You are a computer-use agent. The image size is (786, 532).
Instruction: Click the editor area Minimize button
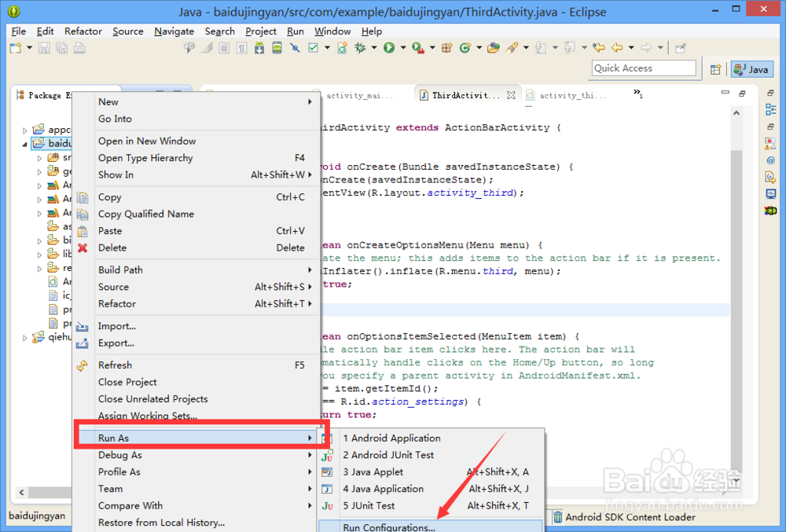(725, 94)
